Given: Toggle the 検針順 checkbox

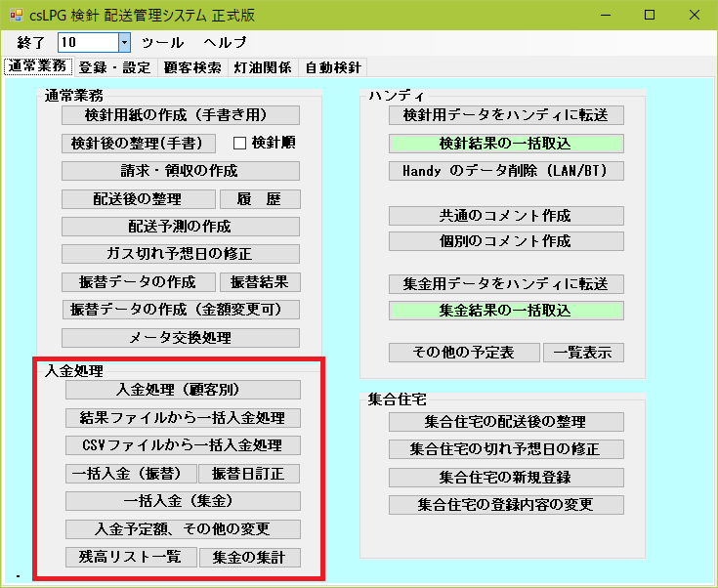Looking at the screenshot, I should click(239, 144).
